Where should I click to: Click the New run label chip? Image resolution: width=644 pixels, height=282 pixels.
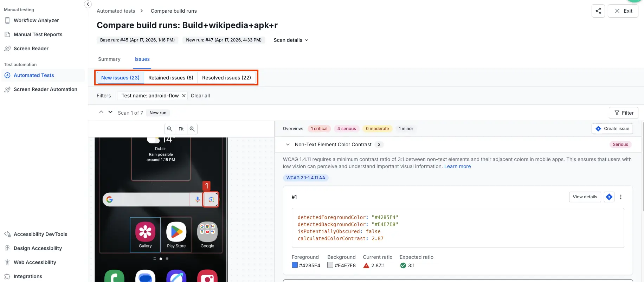pos(158,113)
